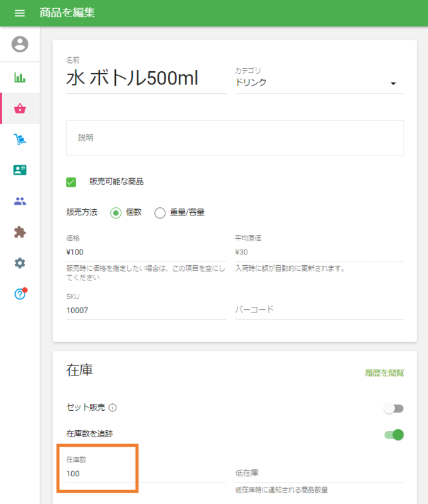Open the employees icon in sidebar
The height and width of the screenshot is (504, 428).
[20, 201]
